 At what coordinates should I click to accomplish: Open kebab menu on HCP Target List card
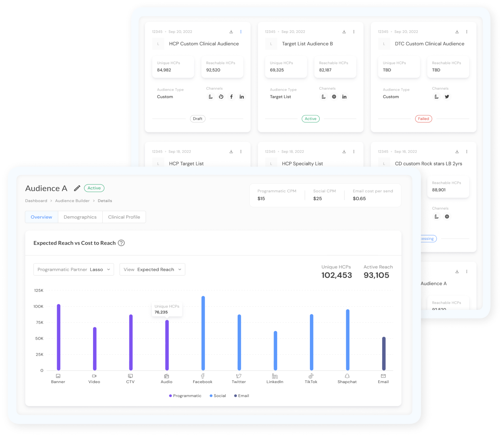(x=241, y=152)
